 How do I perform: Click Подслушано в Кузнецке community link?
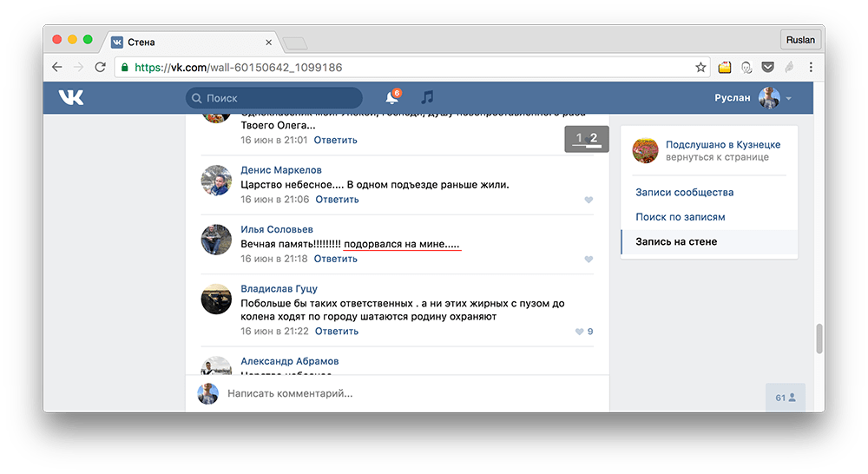(723, 144)
